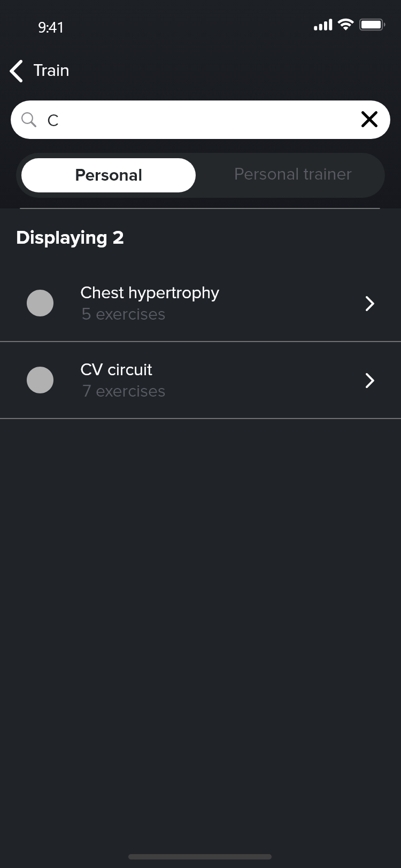Screen dimensions: 401x868
Task: Tap the Chest hypertrophy circle thumbnail
Action: click(40, 303)
